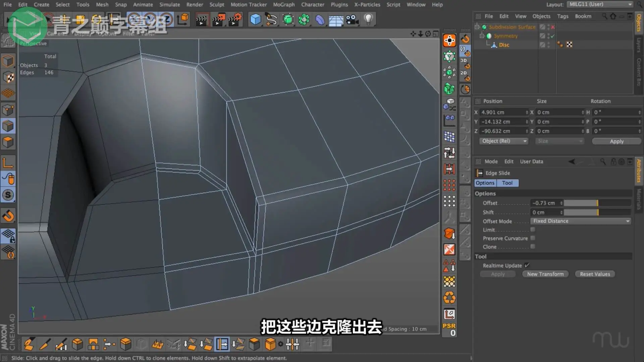Add a Camera object

[x=352, y=19]
